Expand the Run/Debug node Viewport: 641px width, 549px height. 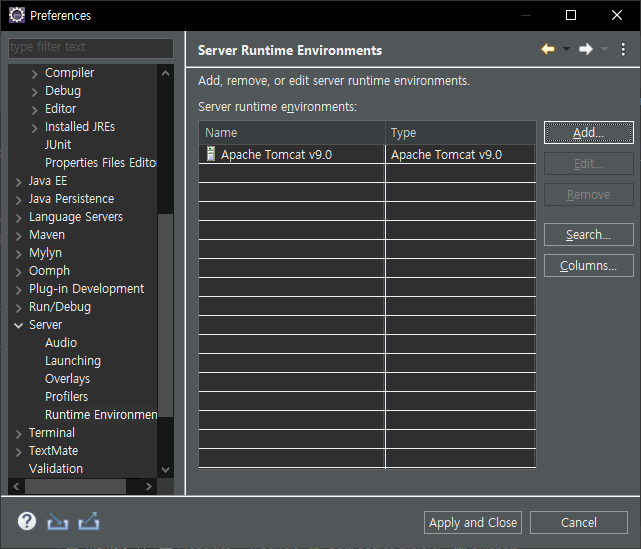pyautogui.click(x=18, y=307)
